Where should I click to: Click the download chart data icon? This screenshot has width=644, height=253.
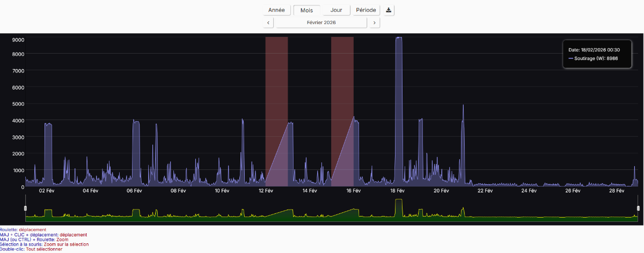[389, 10]
